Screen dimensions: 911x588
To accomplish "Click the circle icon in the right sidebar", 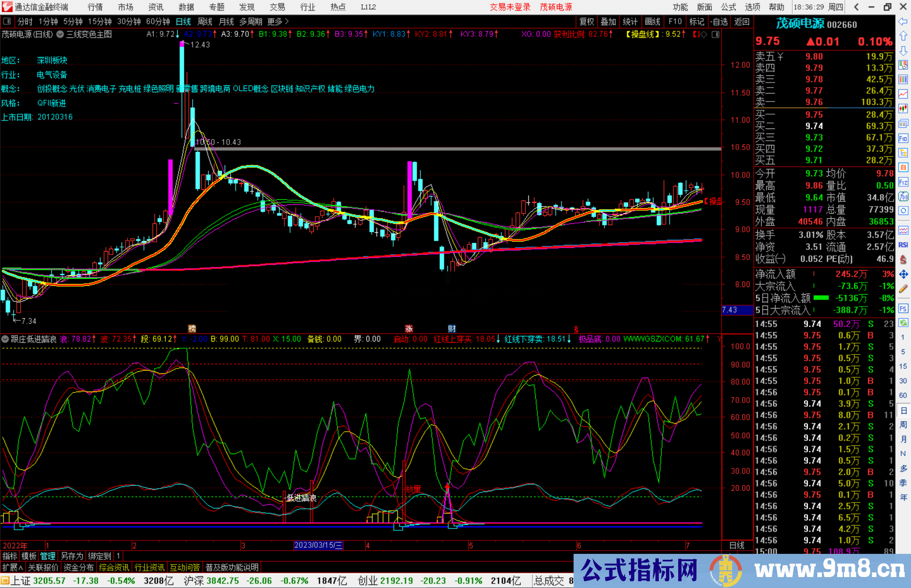I will 903,211.
